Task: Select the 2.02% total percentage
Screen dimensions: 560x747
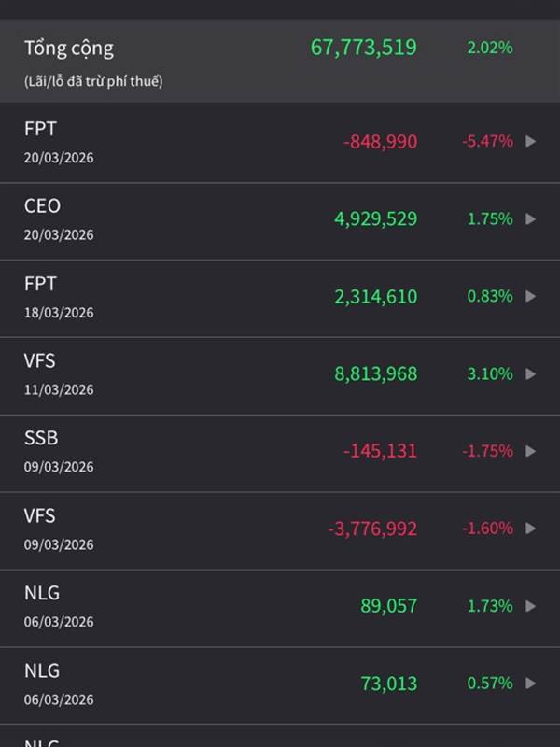Action: click(490, 48)
